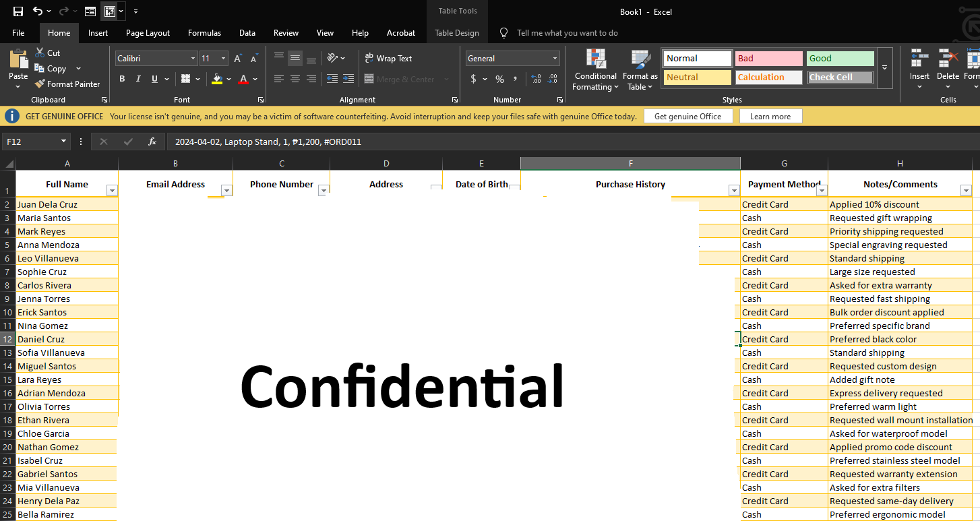Open the Conditional Formatting menu

596,69
